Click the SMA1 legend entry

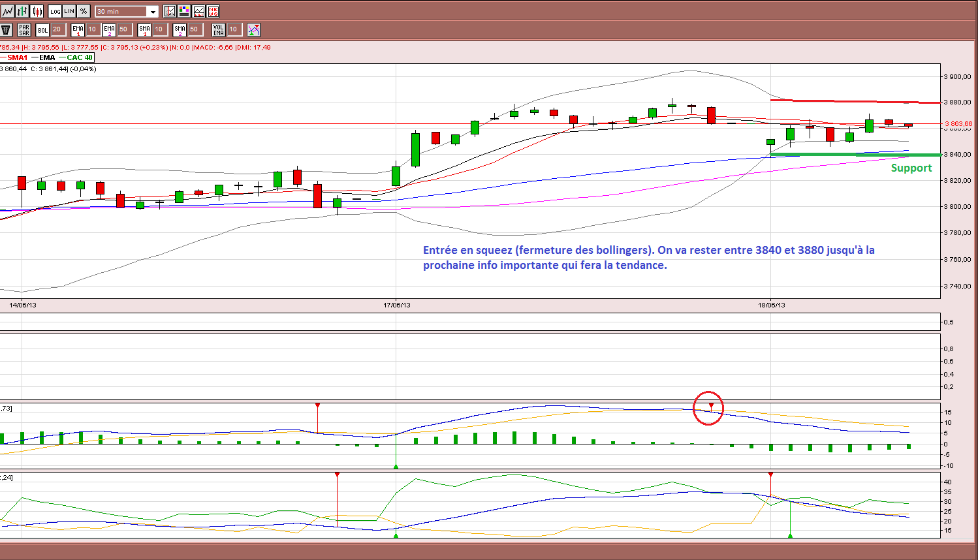tap(14, 57)
